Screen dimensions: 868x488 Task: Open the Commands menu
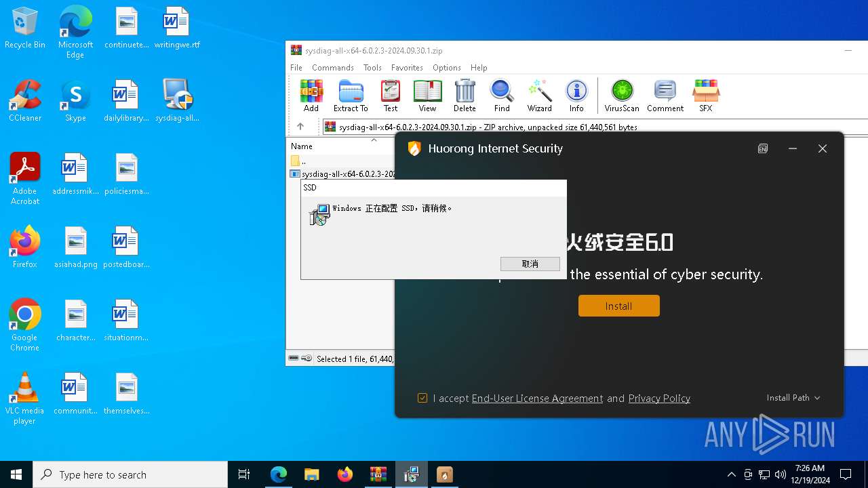(x=333, y=68)
